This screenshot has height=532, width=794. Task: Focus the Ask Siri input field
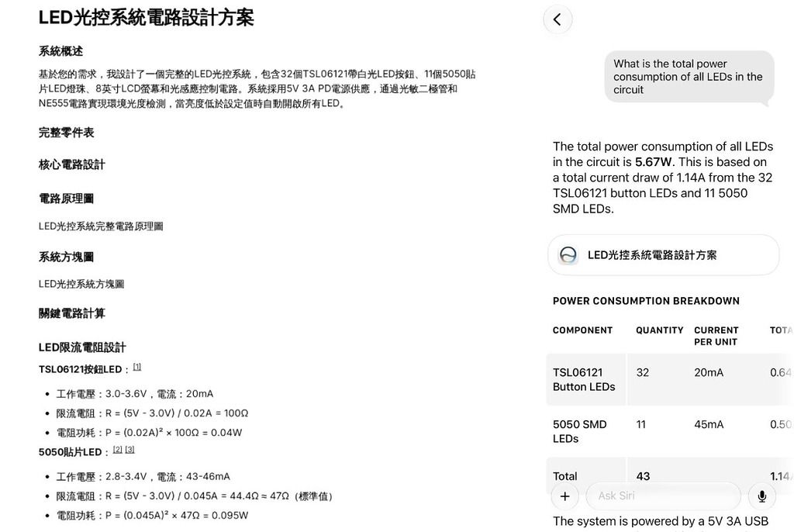click(x=664, y=496)
